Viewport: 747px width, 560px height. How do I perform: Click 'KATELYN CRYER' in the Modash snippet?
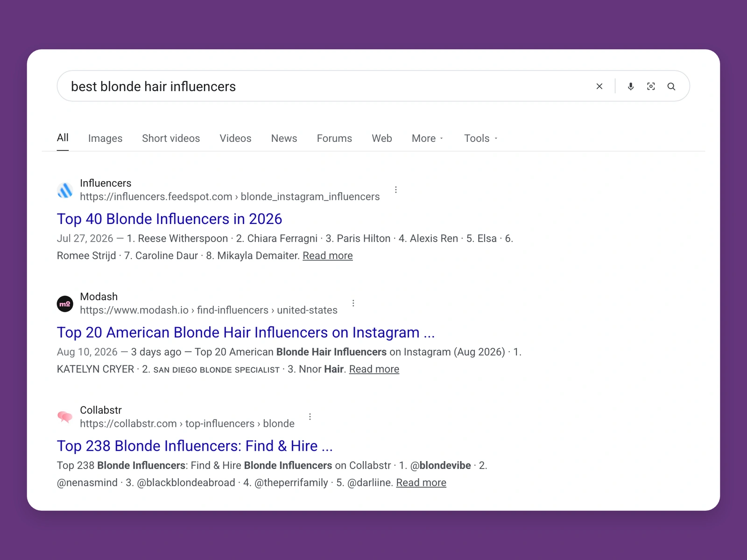click(x=95, y=369)
